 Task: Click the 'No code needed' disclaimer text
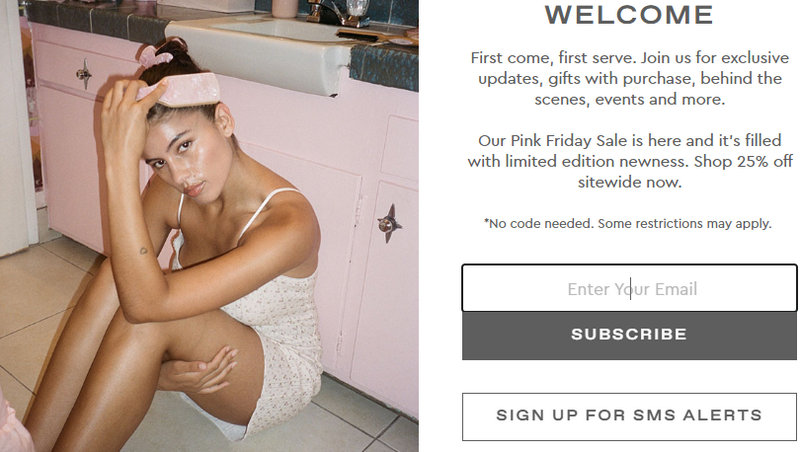tap(628, 223)
